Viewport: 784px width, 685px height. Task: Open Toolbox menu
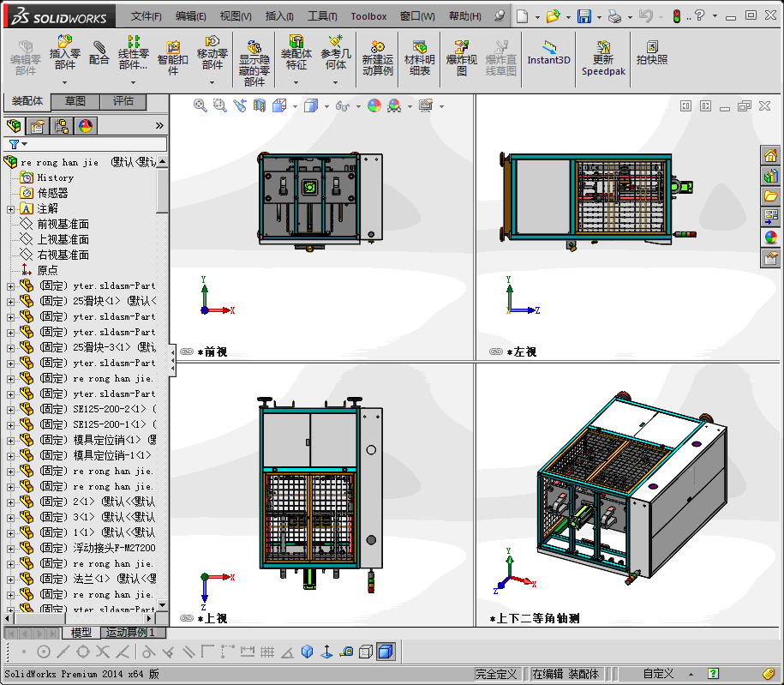coord(368,16)
